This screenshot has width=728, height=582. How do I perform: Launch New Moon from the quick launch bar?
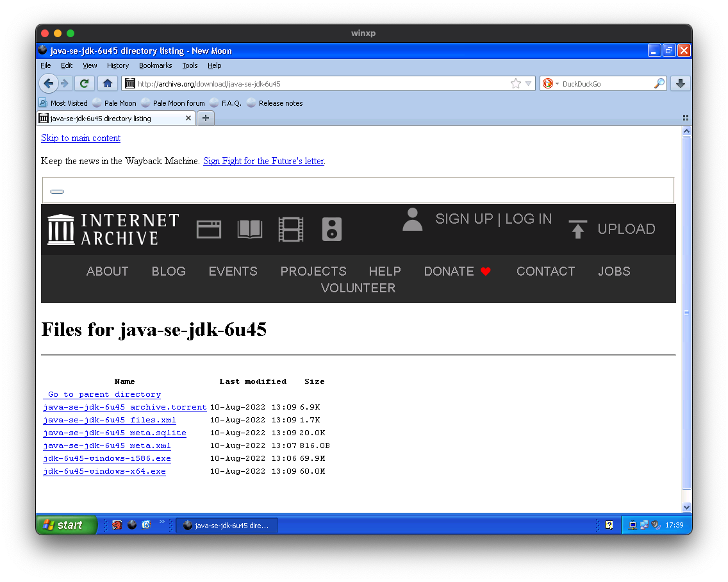(132, 526)
